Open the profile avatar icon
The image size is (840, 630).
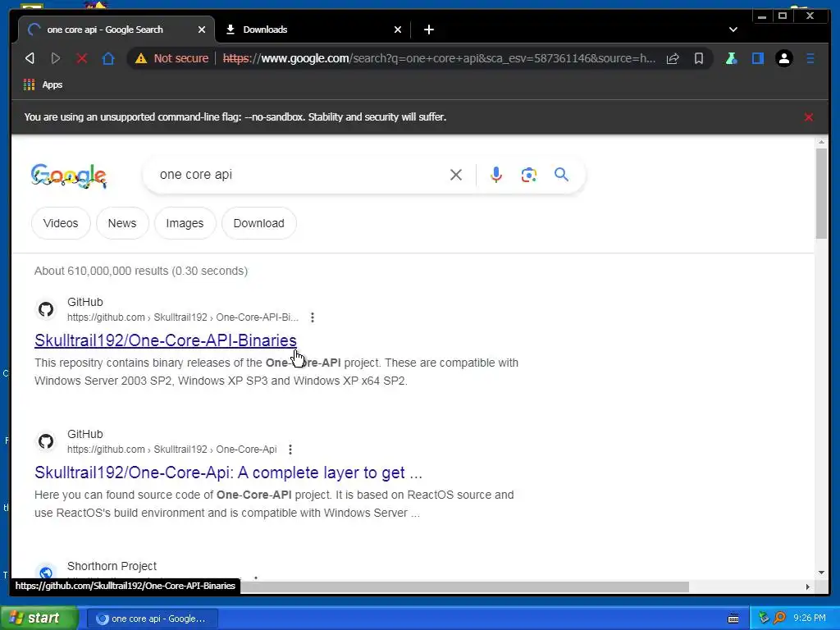[783, 58]
